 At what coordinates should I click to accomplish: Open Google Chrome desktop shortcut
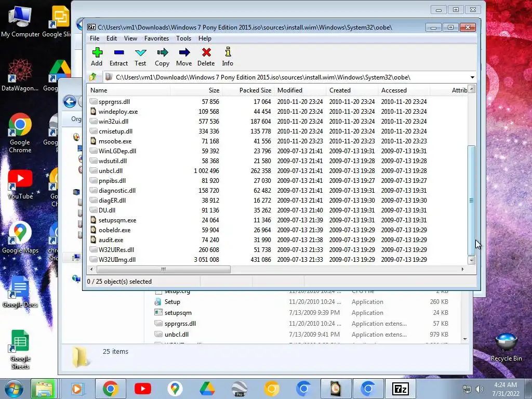click(x=20, y=133)
